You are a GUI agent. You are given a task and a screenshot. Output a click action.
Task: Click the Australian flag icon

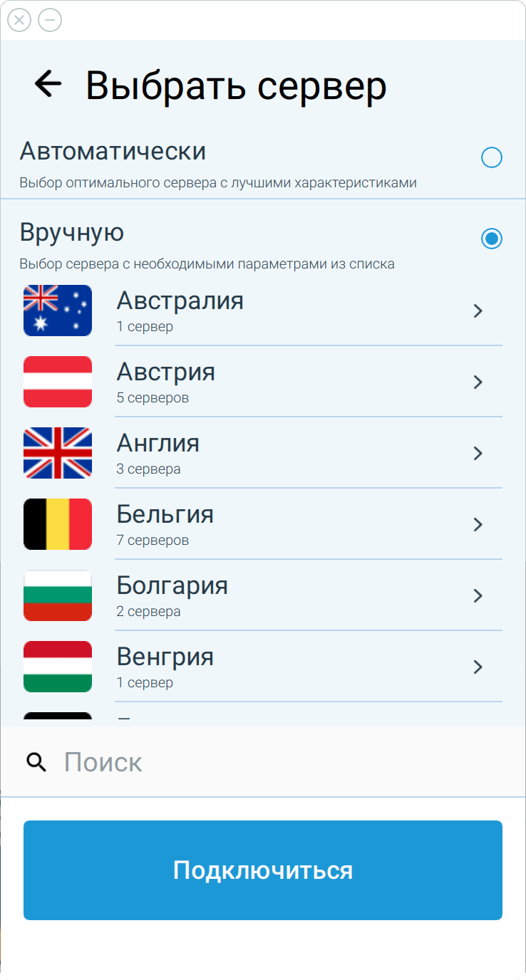pos(57,311)
